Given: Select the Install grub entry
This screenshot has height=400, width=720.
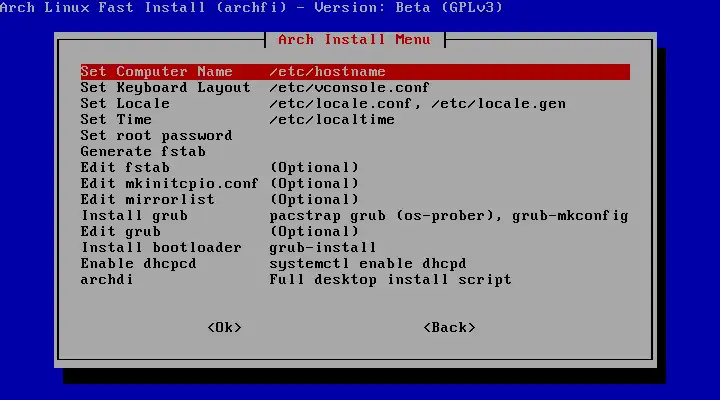Looking at the screenshot, I should 355,216.
